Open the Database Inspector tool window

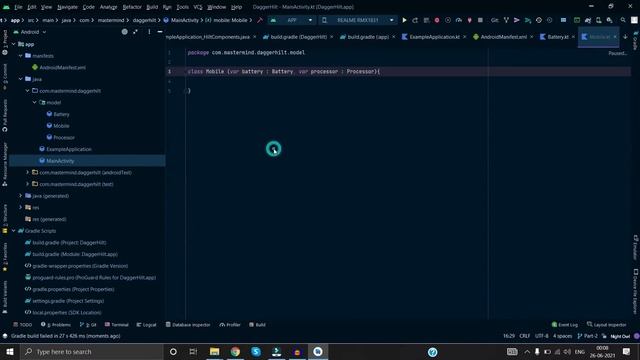(188, 325)
